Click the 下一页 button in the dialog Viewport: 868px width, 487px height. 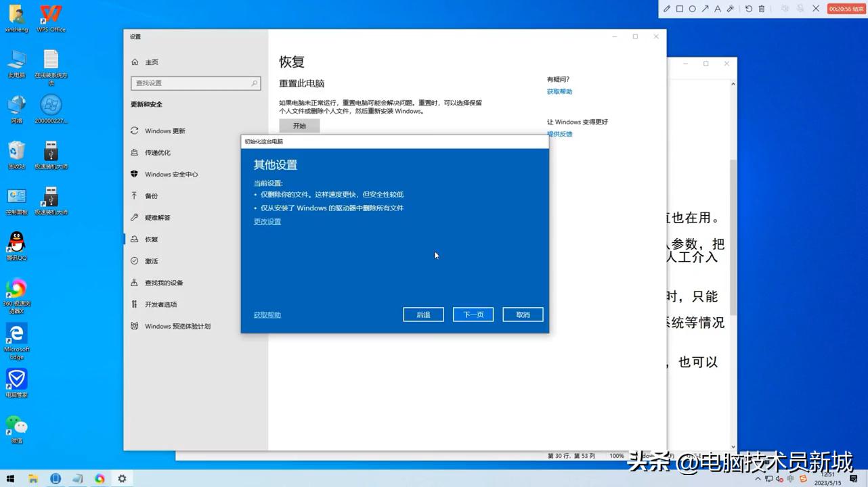point(473,314)
